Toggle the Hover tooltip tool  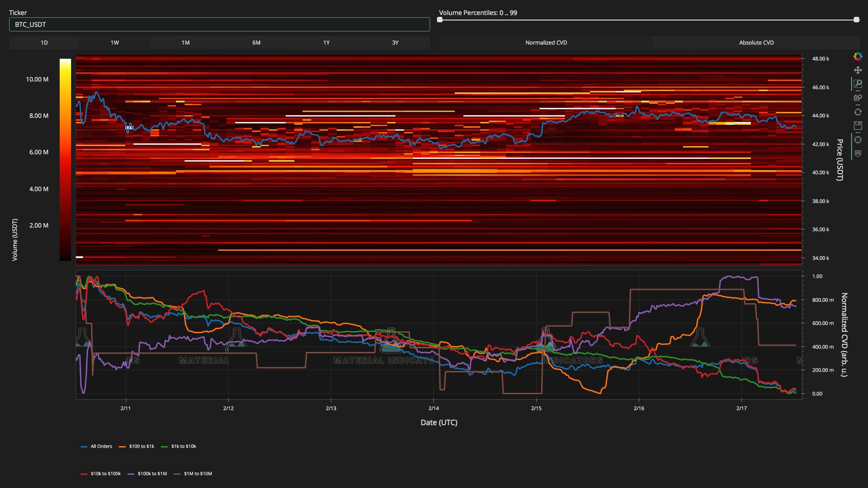[858, 154]
